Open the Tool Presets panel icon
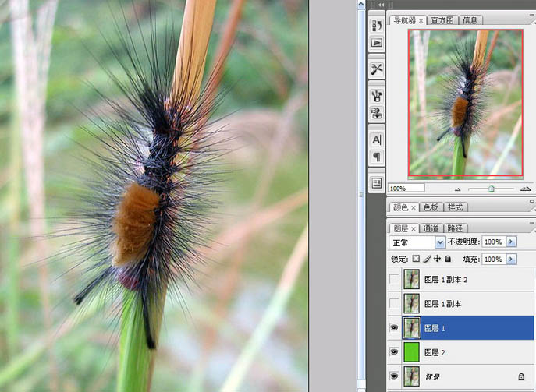This screenshot has height=392, width=536. coord(377,69)
